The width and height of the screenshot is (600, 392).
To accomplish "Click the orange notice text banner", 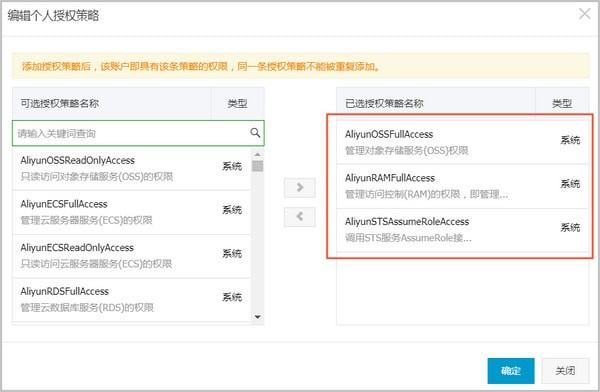I will 300,66.
